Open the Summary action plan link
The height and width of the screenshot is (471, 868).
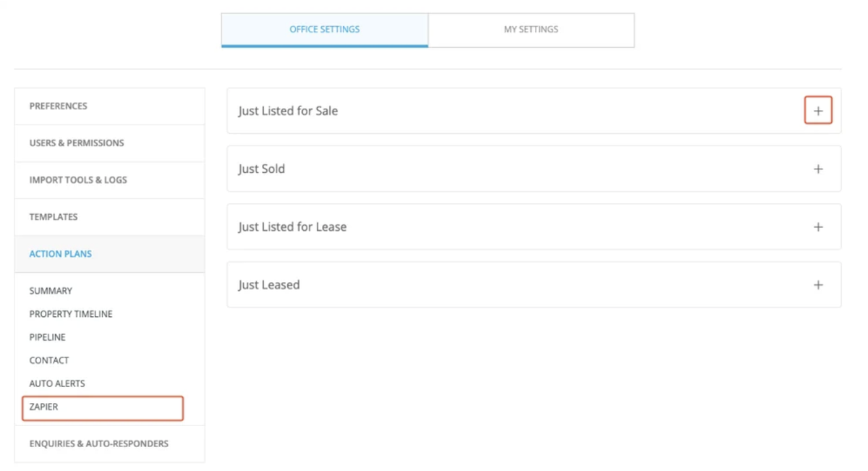[51, 291]
